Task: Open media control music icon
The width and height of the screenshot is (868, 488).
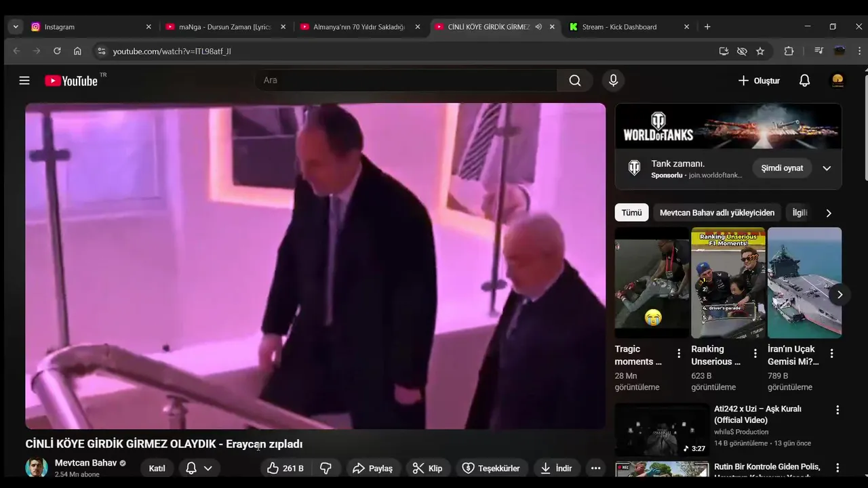Action: pyautogui.click(x=818, y=51)
